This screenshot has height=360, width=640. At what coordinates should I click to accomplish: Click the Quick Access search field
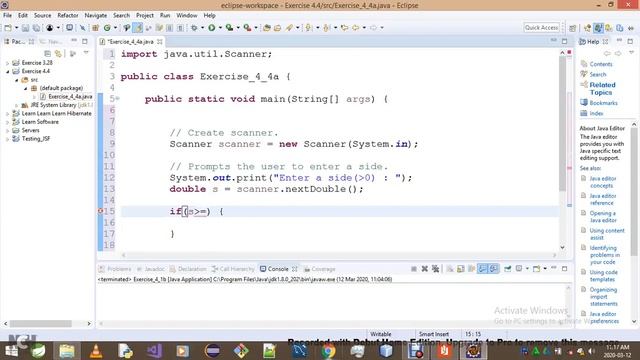541,27
